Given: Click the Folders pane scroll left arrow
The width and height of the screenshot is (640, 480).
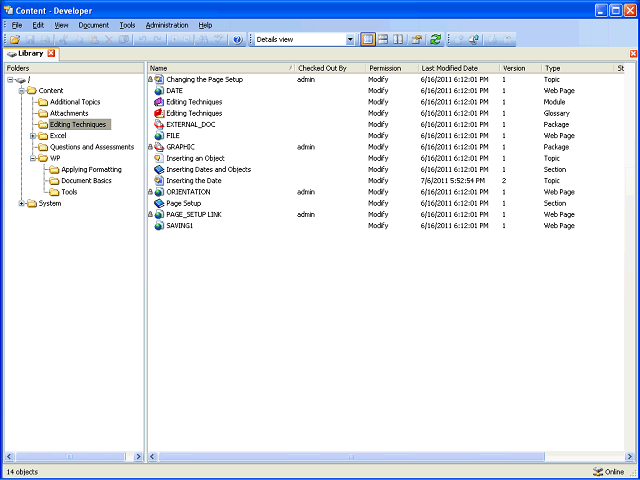Looking at the screenshot, I should point(9,456).
